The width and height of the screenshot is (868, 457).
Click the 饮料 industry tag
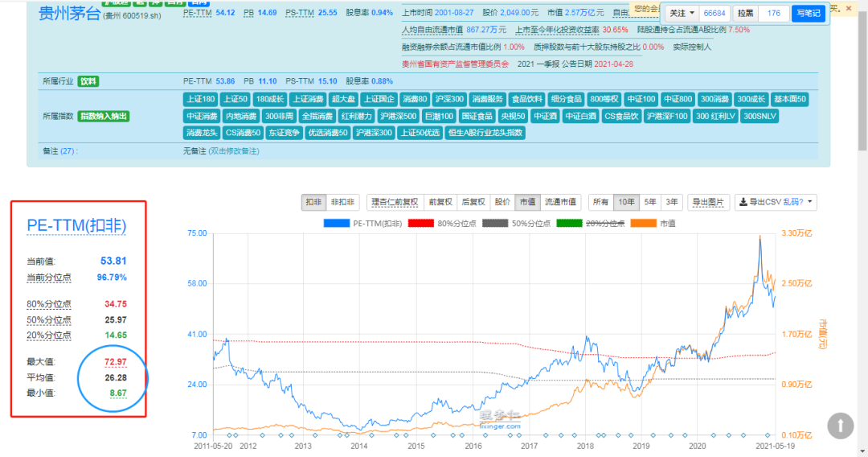[88, 81]
